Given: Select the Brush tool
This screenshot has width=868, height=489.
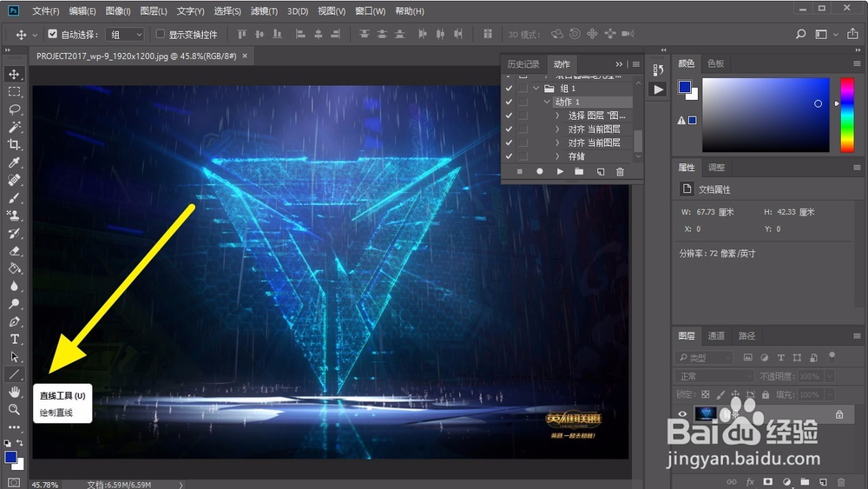Looking at the screenshot, I should point(15,198).
